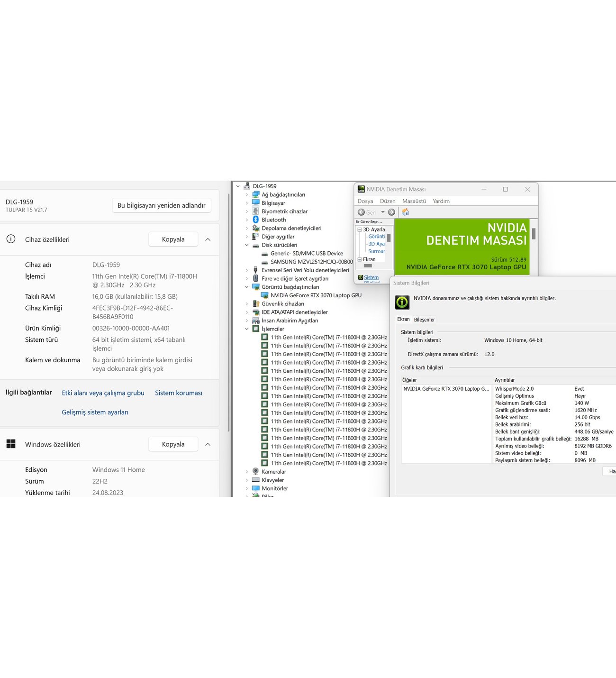Select the Bluetooth device category icon
This screenshot has height=678, width=616.
coord(256,220)
